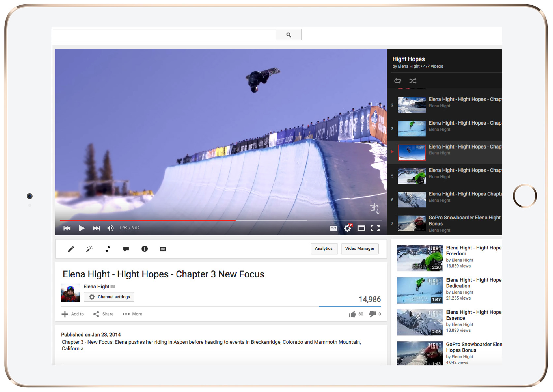The width and height of the screenshot is (553, 392).
Task: Click Published on Jan 23, 2014 text
Action: click(x=91, y=335)
